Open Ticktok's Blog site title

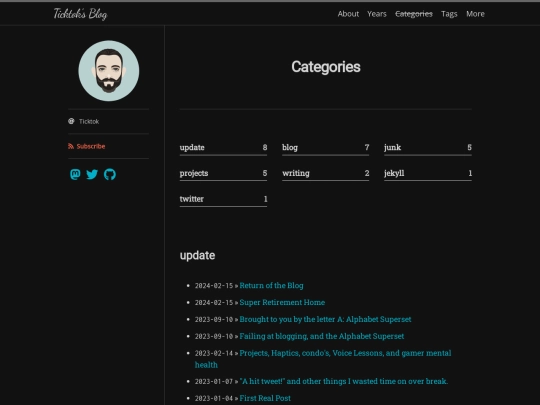point(80,14)
